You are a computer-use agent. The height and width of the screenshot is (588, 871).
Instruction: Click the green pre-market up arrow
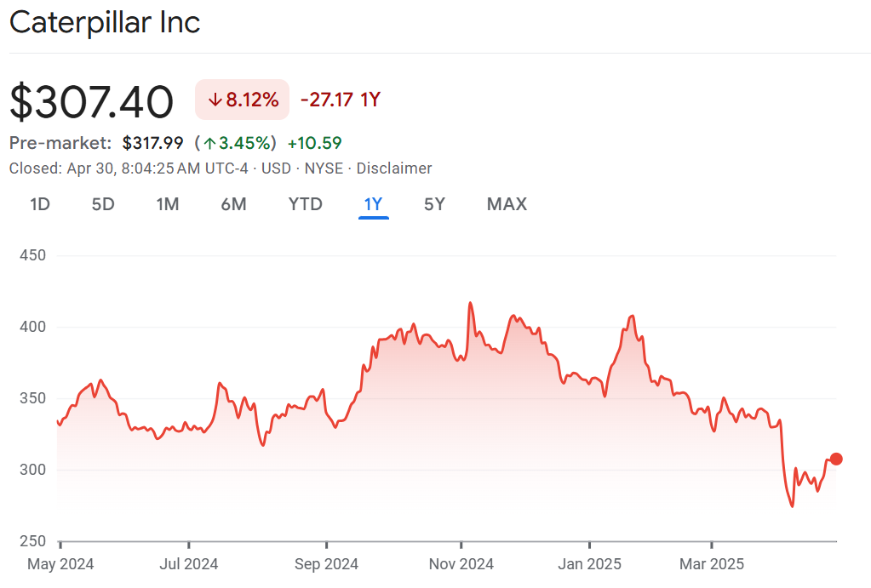point(209,143)
